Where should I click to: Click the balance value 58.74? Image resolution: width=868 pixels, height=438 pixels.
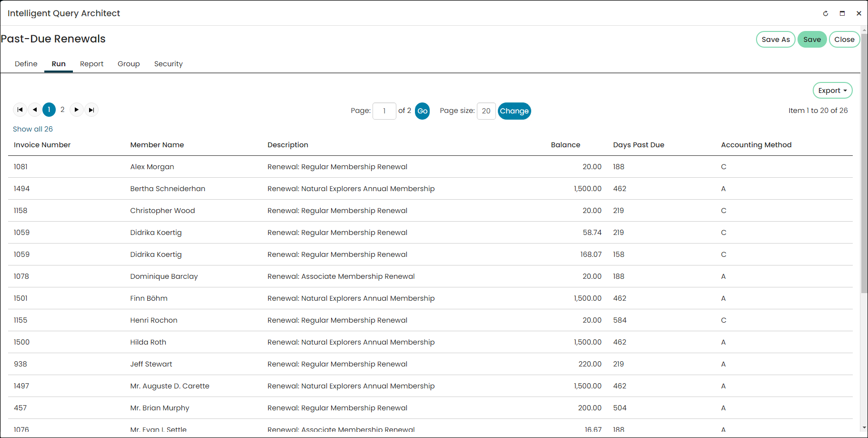592,233
